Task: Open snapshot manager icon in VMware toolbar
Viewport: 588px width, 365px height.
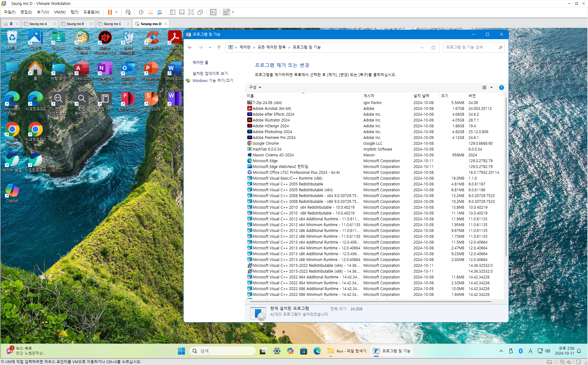Action: pos(160,12)
